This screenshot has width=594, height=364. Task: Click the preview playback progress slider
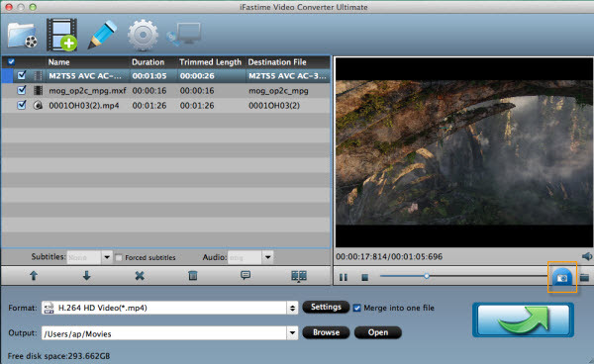coord(464,276)
